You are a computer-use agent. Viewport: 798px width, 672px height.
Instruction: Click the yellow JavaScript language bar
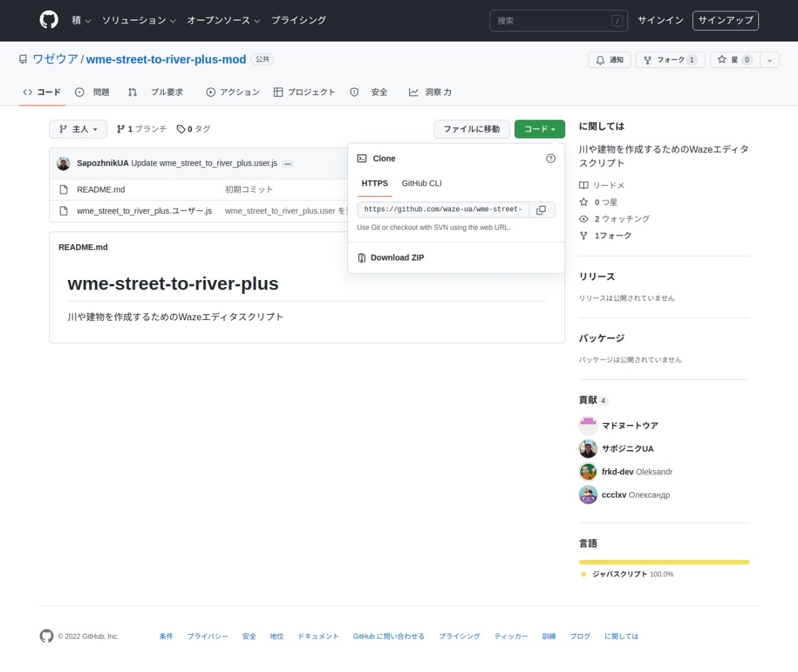click(664, 562)
